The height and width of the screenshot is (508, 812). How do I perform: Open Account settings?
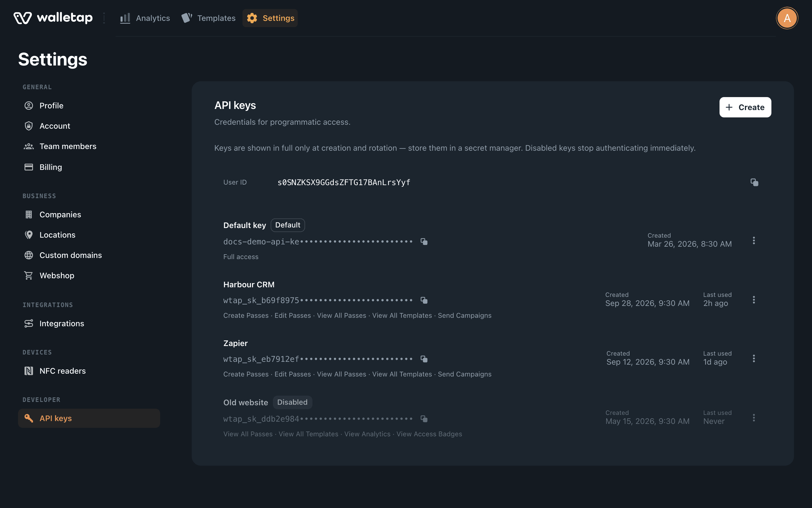click(x=89, y=126)
